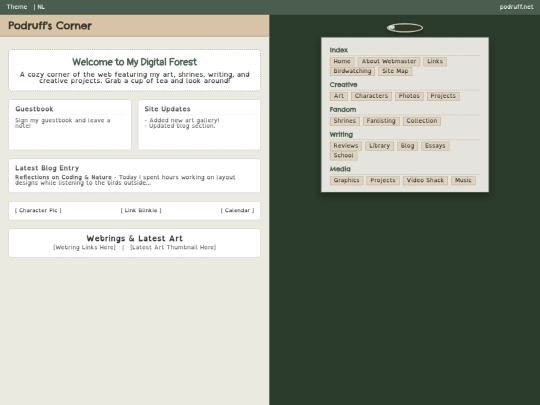This screenshot has height=405, width=540.
Task: Visit the Video Shack page
Action: point(425,180)
